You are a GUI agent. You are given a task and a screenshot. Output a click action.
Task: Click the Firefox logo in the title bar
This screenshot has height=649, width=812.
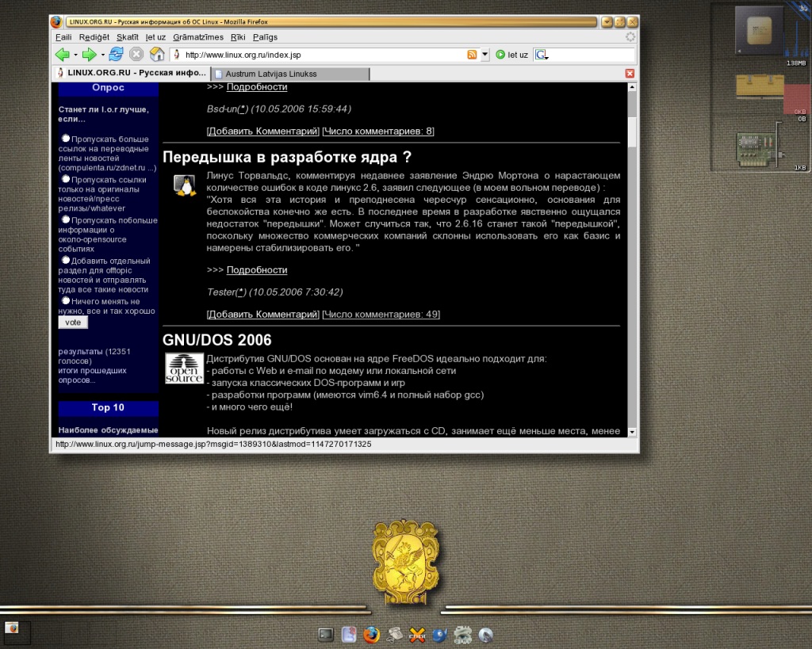coord(56,21)
